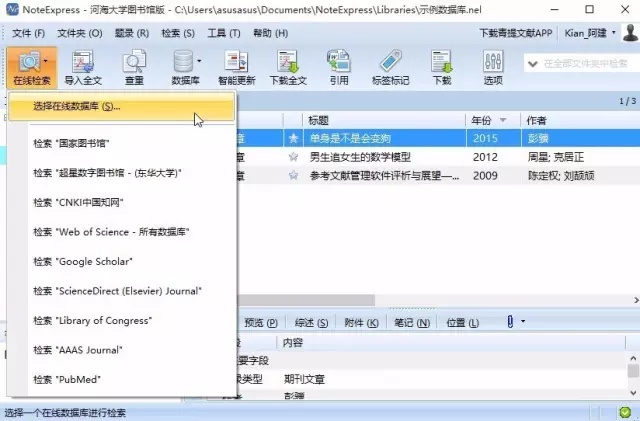The width and height of the screenshot is (640, 421).
Task: Toggle star for 参考文献管理软件评析与展望
Action: pos(293,176)
